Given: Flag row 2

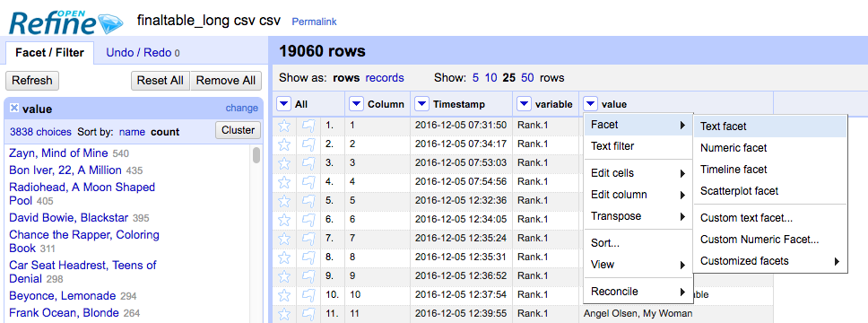Looking at the screenshot, I should pos(308,144).
